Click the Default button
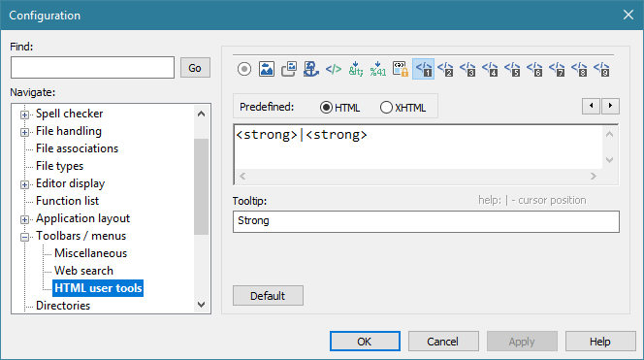This screenshot has height=360, width=644. pyautogui.click(x=268, y=296)
